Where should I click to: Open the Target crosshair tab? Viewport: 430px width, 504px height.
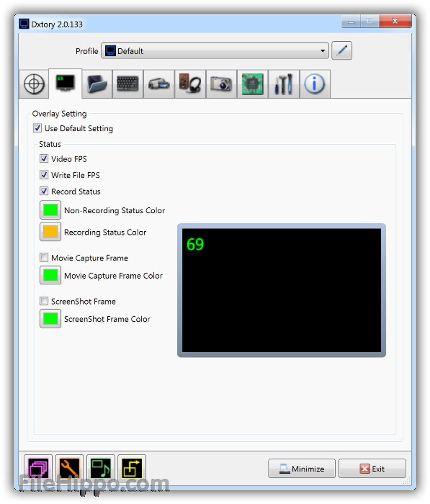click(34, 84)
